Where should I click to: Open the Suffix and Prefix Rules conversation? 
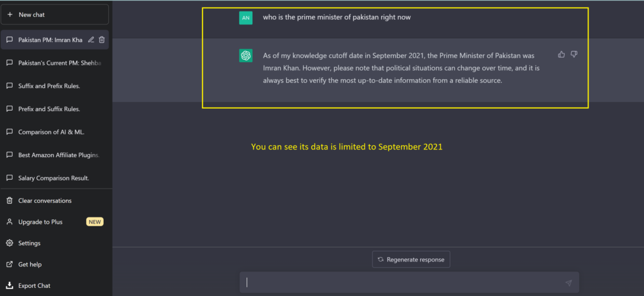coord(55,86)
